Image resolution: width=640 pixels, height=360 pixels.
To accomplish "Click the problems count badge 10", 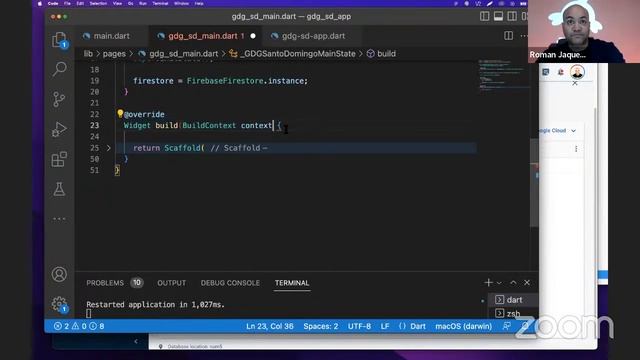I will tap(137, 282).
